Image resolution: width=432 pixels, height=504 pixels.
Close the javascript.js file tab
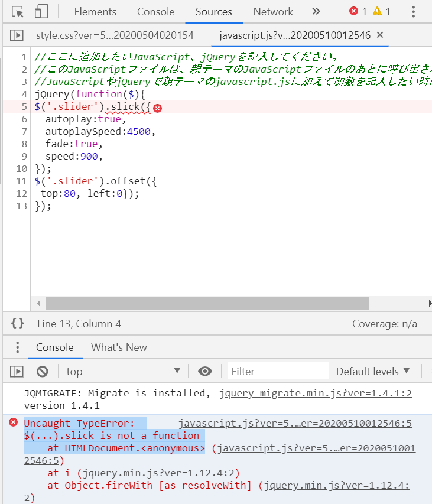coord(380,35)
